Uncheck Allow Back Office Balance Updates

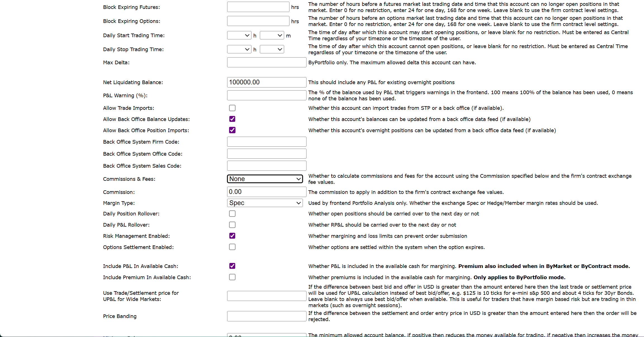coord(232,119)
